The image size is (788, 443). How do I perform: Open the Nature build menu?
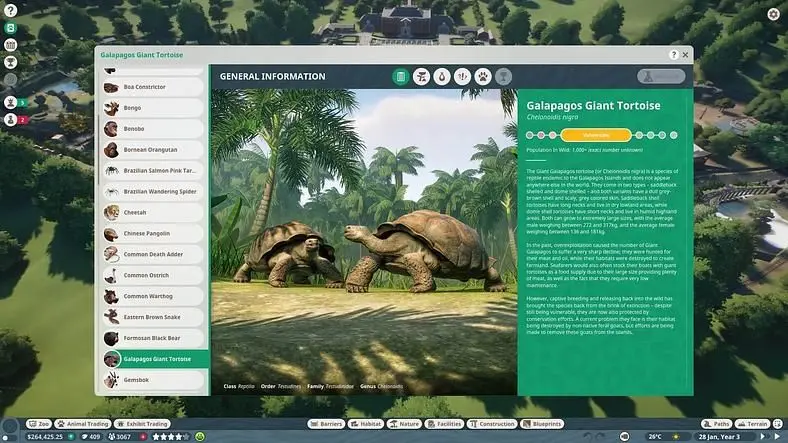pos(404,424)
